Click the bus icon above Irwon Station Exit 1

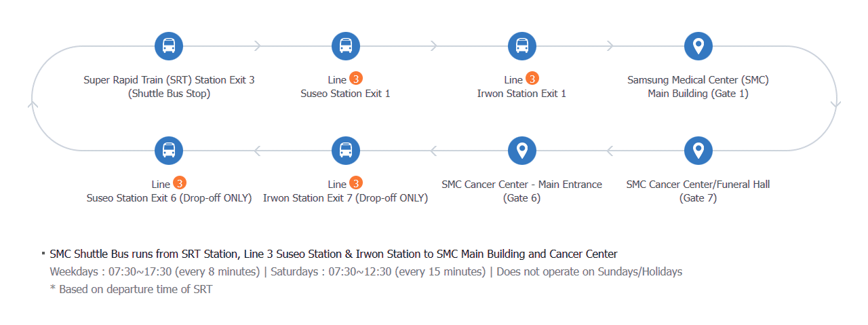521,46
